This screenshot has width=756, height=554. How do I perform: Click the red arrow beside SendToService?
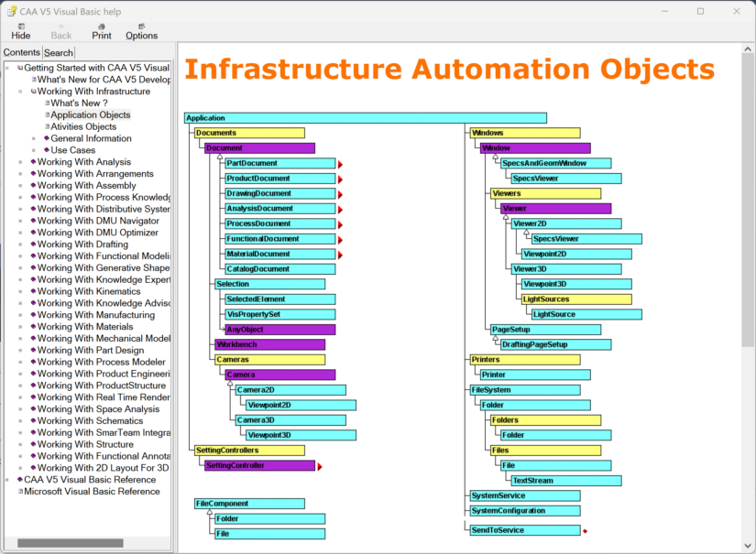[x=584, y=529]
